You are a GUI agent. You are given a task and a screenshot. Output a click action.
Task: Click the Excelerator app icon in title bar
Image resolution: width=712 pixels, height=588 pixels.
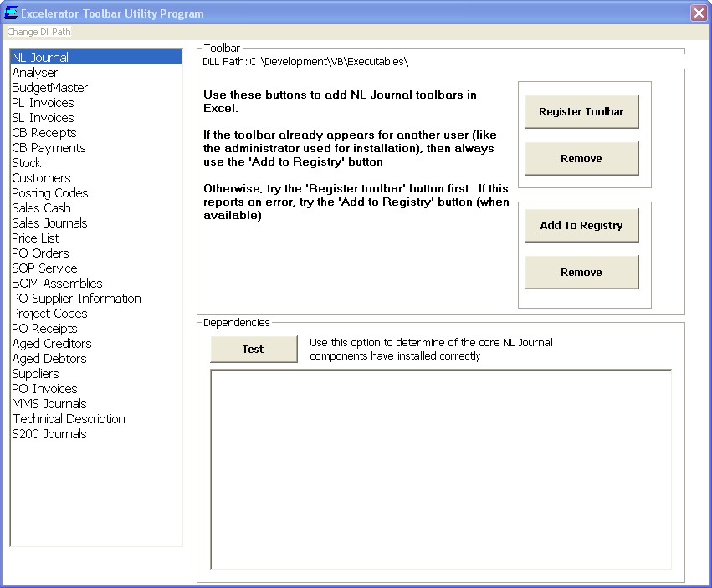[10, 13]
